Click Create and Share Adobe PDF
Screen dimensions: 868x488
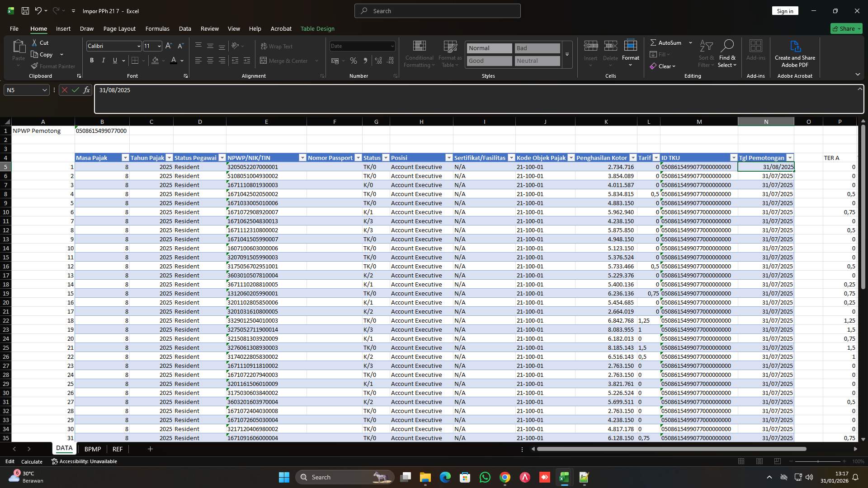click(x=795, y=53)
